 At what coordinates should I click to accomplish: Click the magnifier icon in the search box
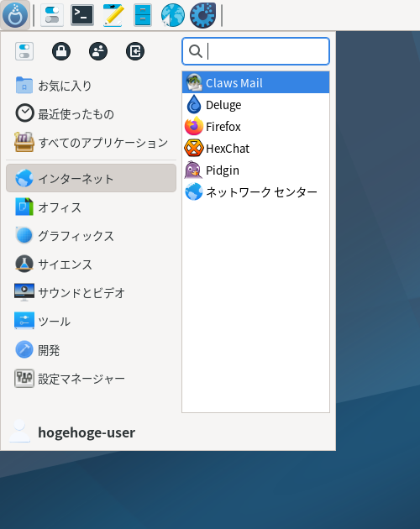tap(196, 51)
